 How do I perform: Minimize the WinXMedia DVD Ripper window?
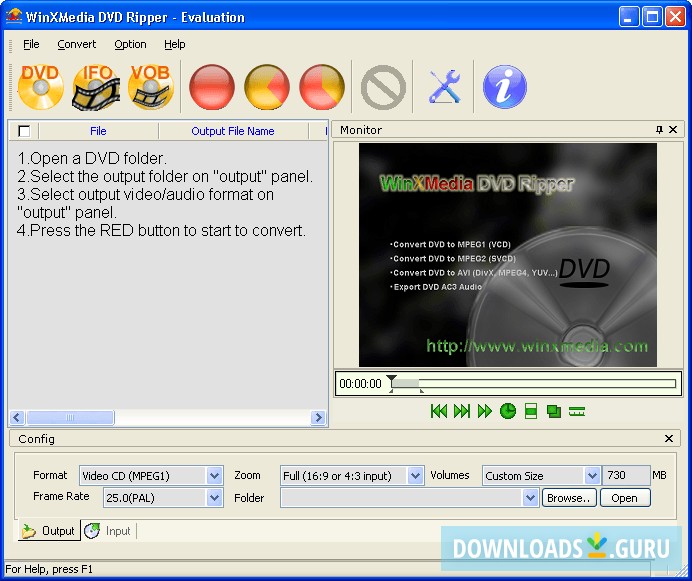coord(628,17)
